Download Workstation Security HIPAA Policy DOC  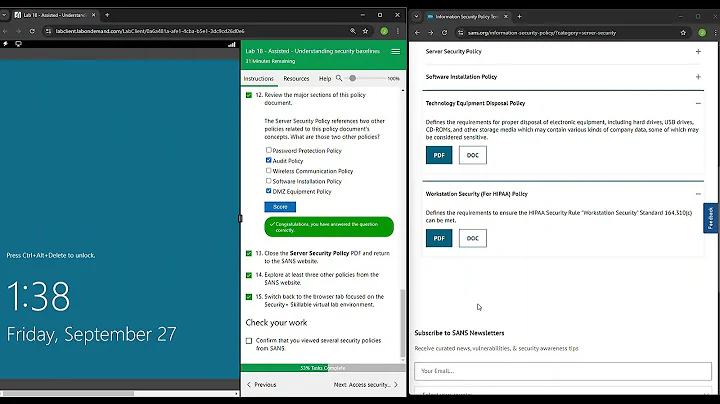tap(472, 238)
